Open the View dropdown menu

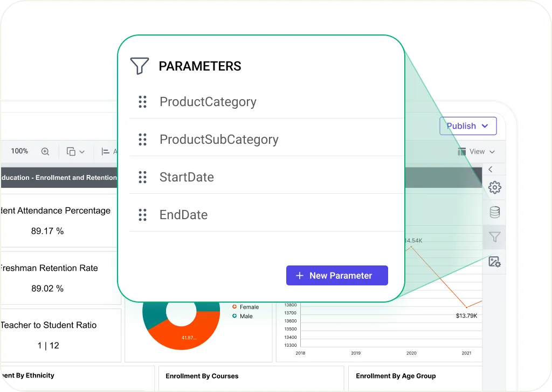coord(476,152)
